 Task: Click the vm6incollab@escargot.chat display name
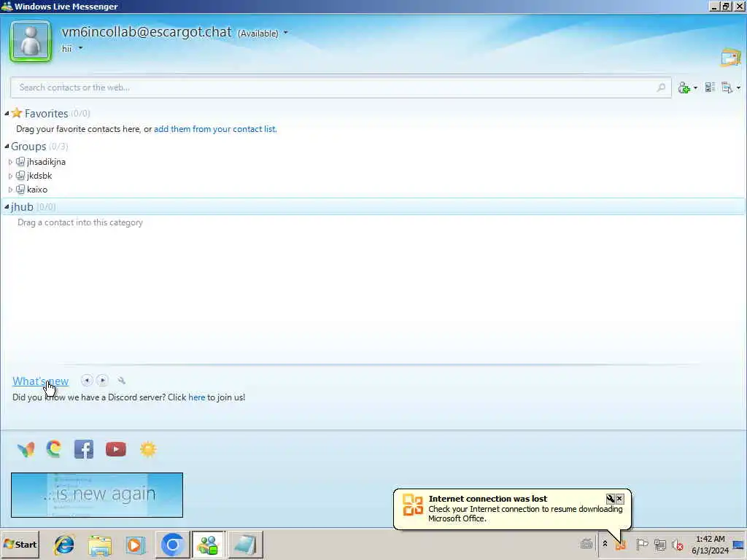click(147, 32)
